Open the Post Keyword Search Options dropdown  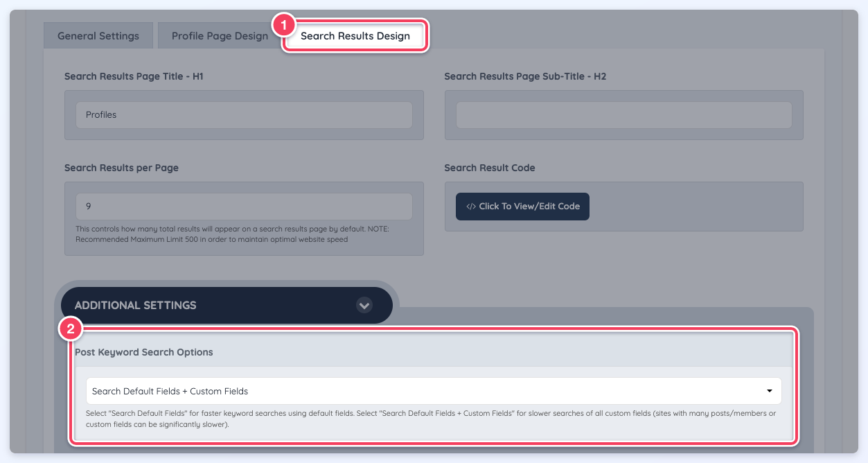(434, 391)
